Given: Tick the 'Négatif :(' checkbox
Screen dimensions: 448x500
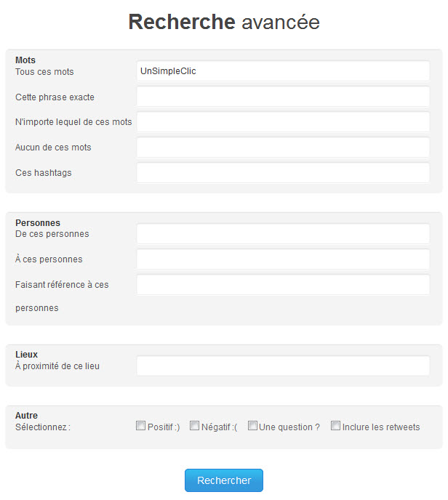Looking at the screenshot, I should click(194, 426).
